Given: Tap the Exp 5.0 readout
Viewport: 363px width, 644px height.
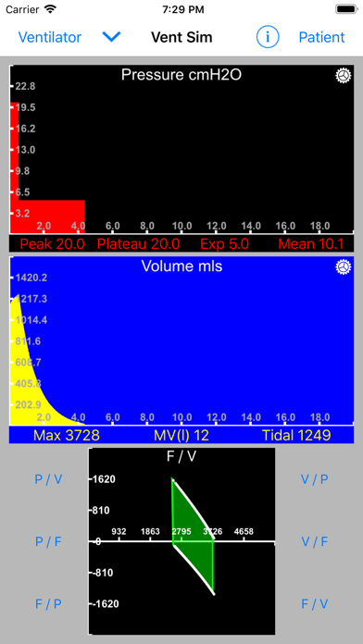Looking at the screenshot, I should (224, 244).
